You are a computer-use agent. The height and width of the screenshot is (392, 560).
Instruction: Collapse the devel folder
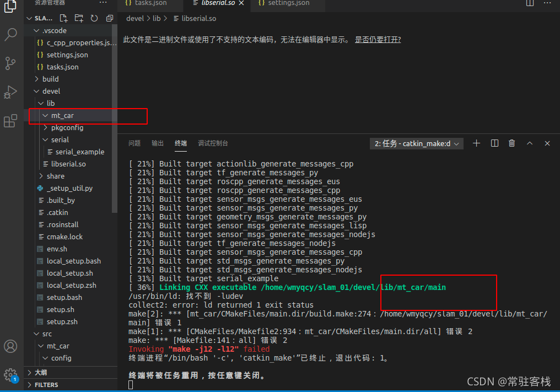(x=71, y=91)
